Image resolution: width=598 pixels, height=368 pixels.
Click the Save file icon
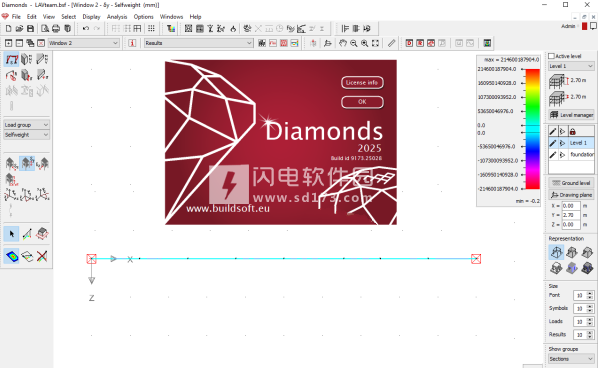click(x=31, y=29)
